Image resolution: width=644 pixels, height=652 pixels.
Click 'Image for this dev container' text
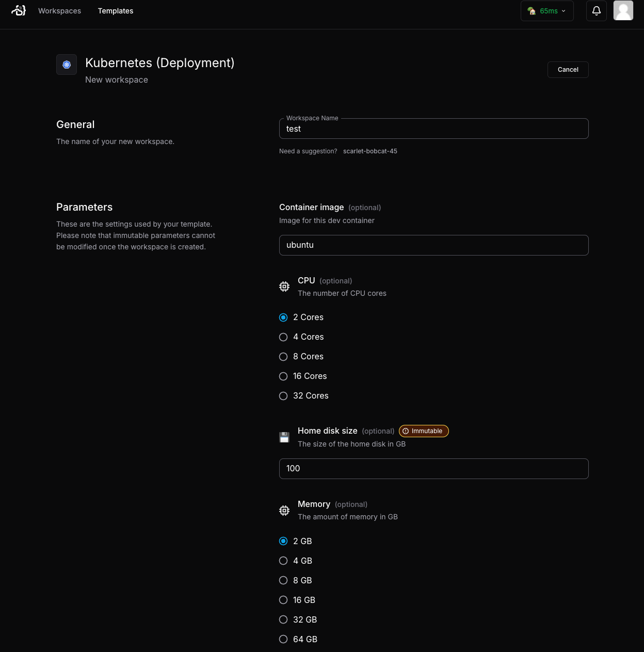click(327, 220)
